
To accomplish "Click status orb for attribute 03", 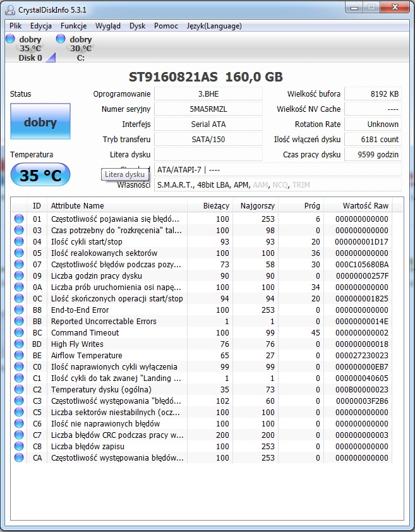I will [19, 230].
